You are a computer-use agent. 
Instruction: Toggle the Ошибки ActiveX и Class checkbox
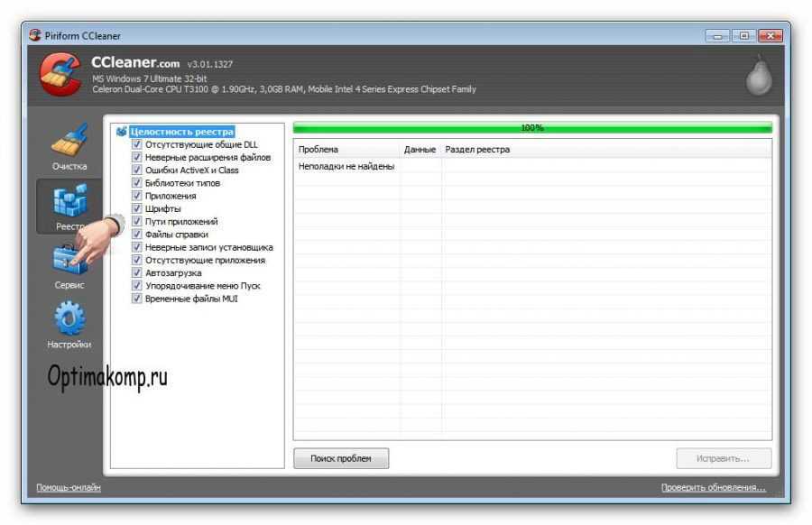[x=137, y=170]
